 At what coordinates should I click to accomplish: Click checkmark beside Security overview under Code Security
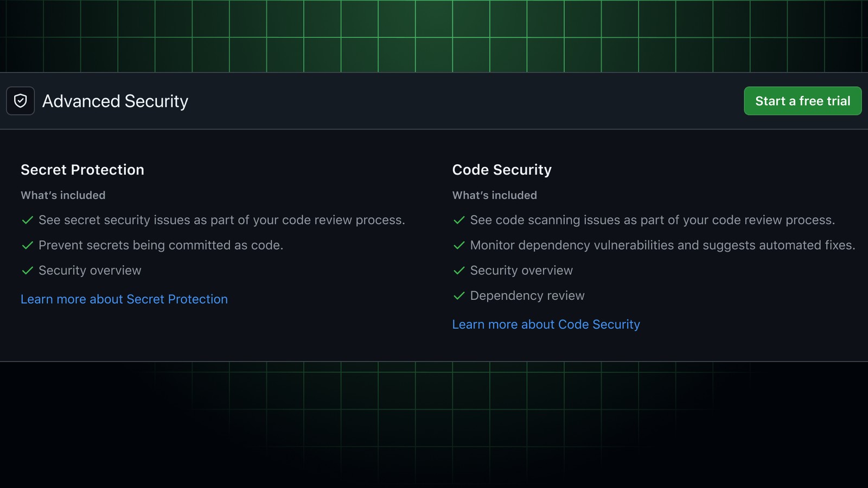459,271
